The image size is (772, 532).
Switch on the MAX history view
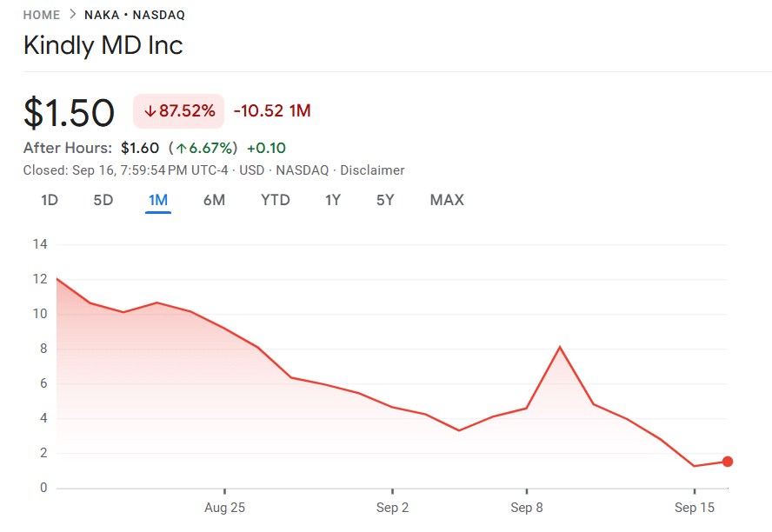(446, 199)
